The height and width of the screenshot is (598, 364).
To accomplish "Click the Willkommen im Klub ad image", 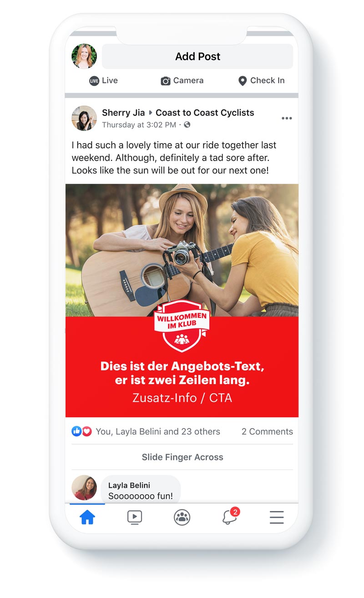I will (x=182, y=300).
